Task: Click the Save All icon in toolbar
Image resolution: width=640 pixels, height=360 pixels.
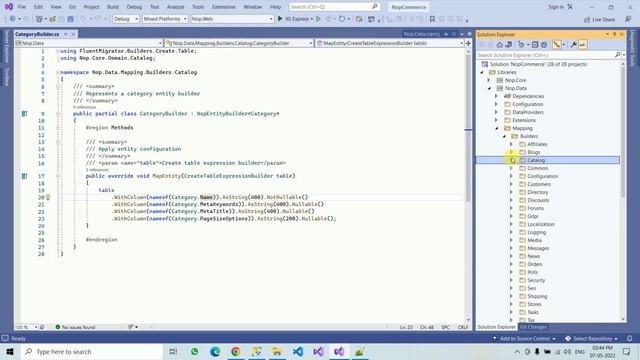Action: (x=70, y=19)
